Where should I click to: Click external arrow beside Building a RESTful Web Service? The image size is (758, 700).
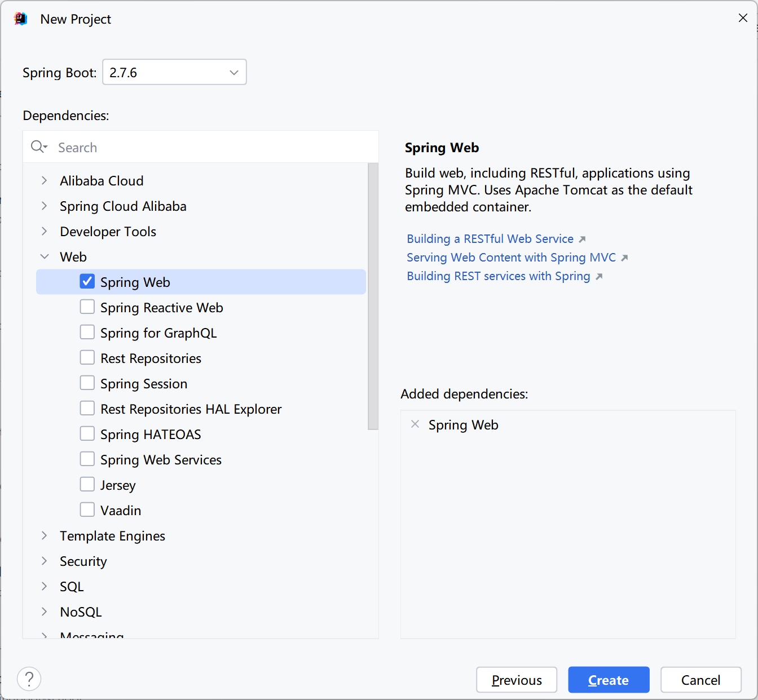click(583, 240)
